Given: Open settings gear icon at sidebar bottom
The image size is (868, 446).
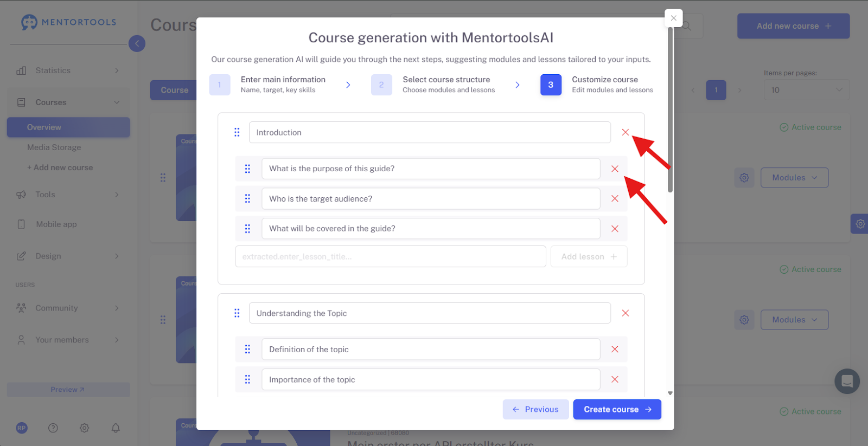Looking at the screenshot, I should (85, 428).
